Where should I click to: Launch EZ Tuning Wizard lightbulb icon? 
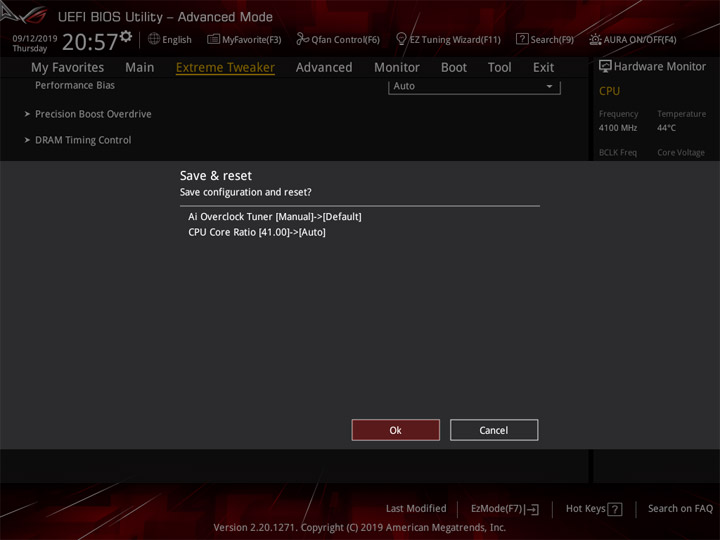[401, 39]
